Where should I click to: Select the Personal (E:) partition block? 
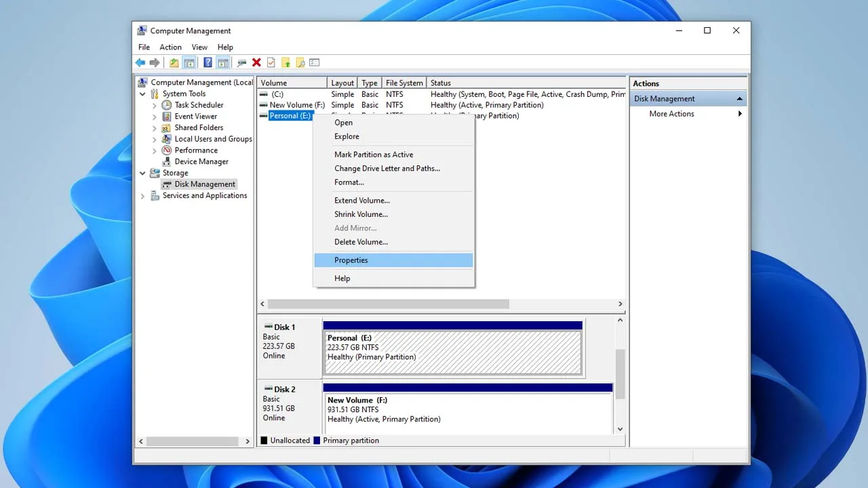[452, 352]
